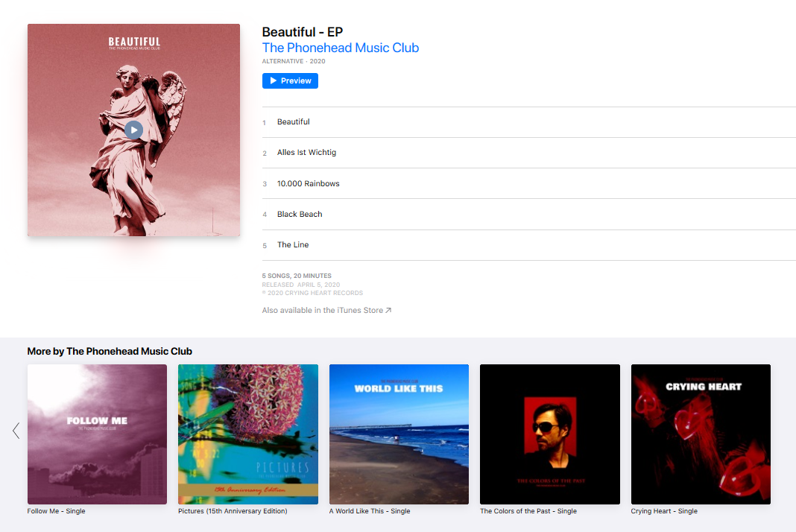Click the Follow Me - Single title
This screenshot has width=796, height=532.
point(57,511)
